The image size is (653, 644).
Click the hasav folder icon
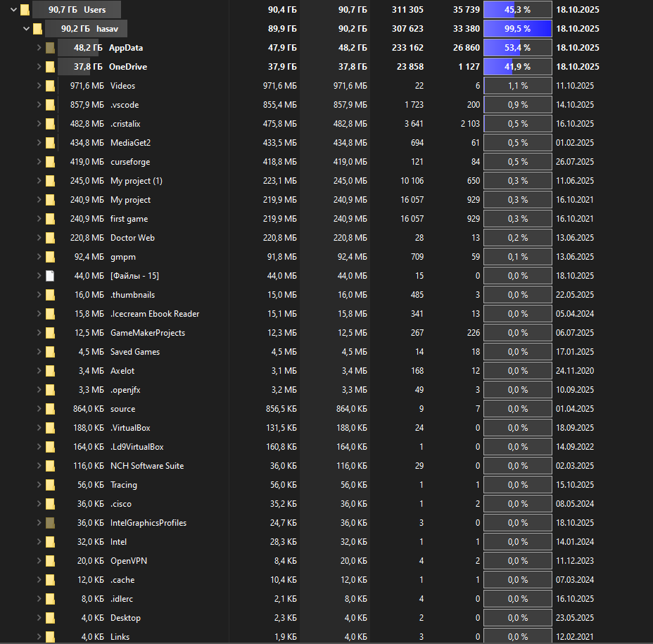pos(37,29)
